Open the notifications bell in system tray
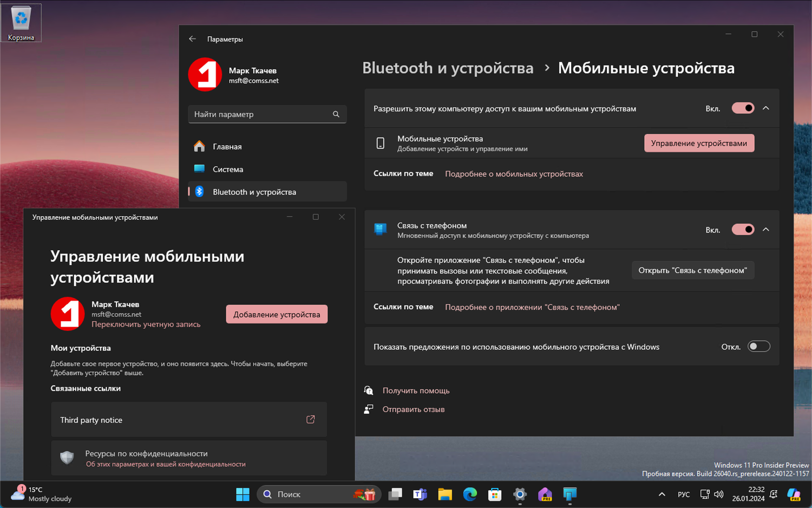 (774, 494)
